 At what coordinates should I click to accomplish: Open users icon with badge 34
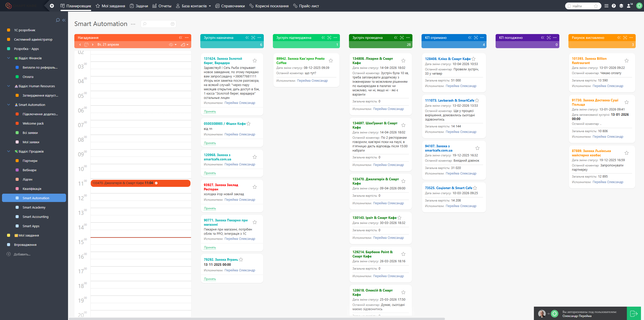[x=629, y=6]
